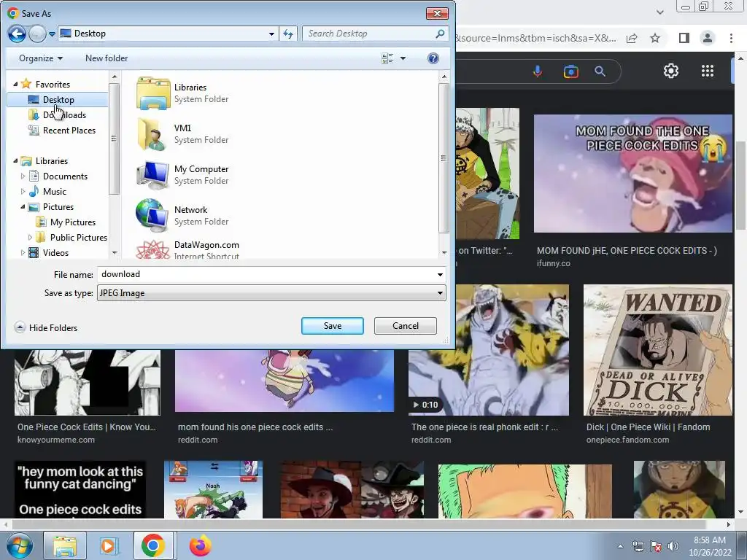Click Google search magnifier icon
This screenshot has height=560, width=747.
click(x=600, y=71)
